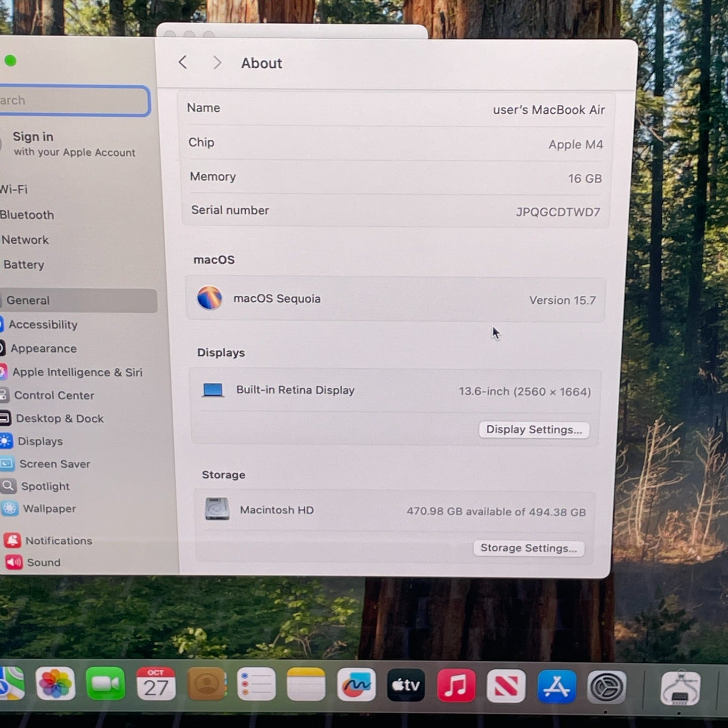This screenshot has width=728, height=728.
Task: Select Desktop & Dock in sidebar
Action: click(x=59, y=418)
